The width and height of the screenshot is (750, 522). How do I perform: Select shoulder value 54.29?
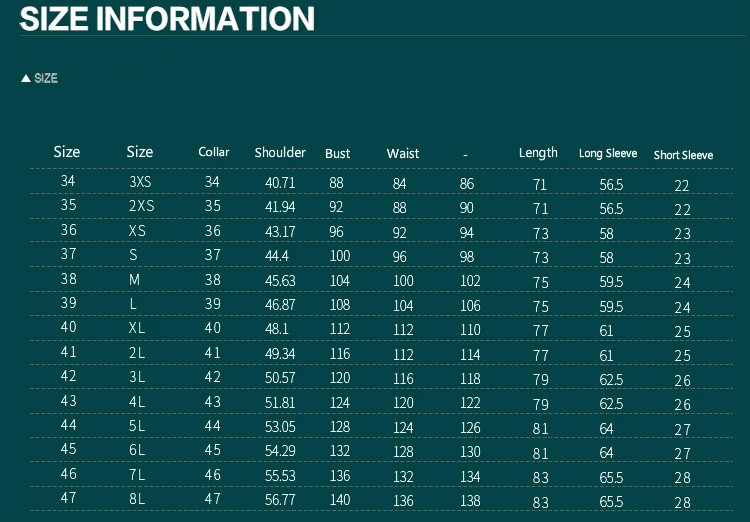(280, 451)
